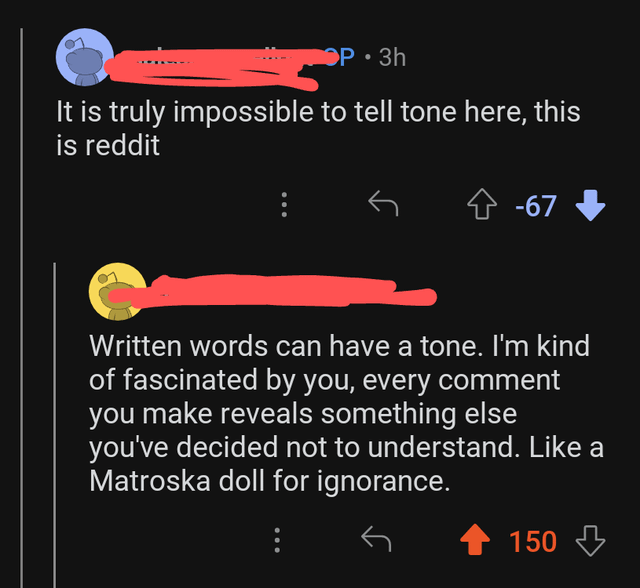Collapse the top comment using its left thread line

click(x=23, y=300)
